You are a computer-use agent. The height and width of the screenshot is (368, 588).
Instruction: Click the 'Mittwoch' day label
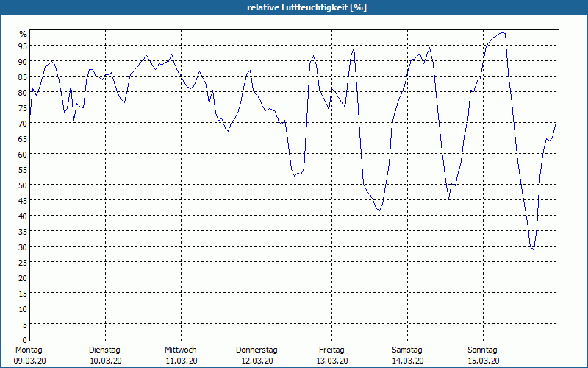(x=180, y=350)
